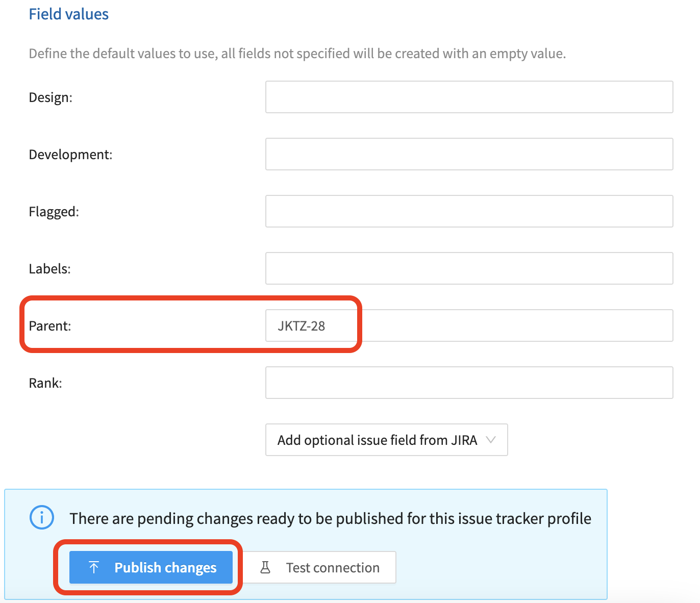Click the Labels field label

click(x=49, y=268)
